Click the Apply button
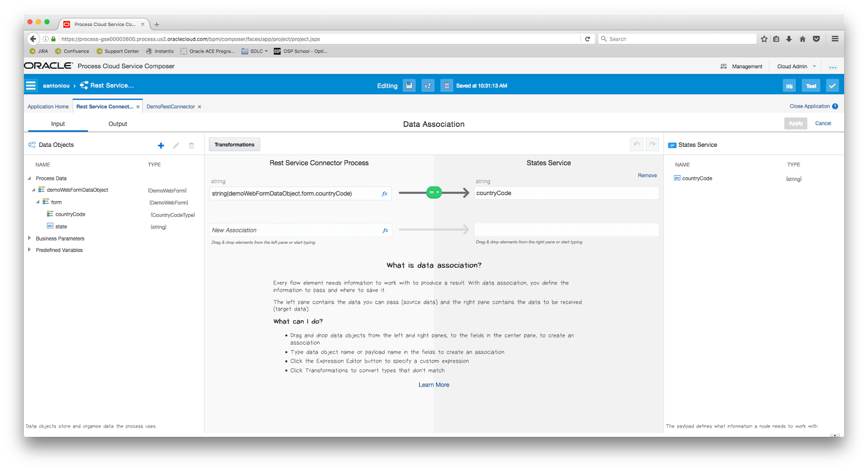Viewport: 868px width, 471px height. click(796, 124)
